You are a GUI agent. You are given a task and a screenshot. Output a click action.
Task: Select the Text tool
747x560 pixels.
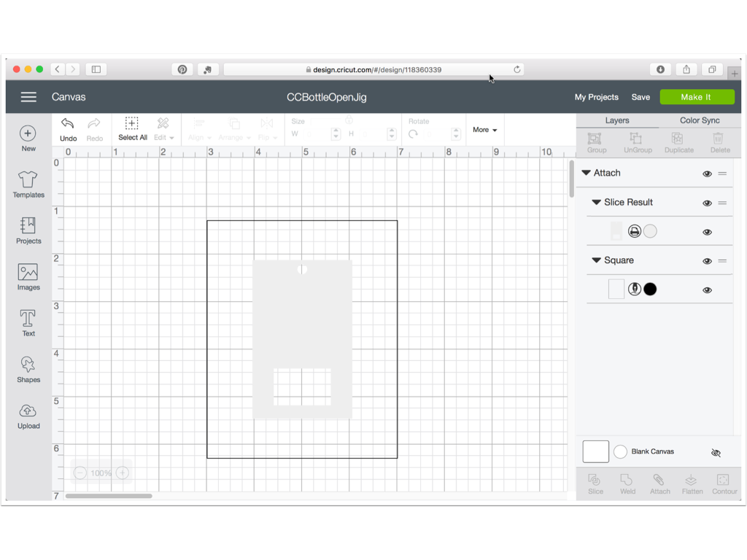pyautogui.click(x=28, y=323)
